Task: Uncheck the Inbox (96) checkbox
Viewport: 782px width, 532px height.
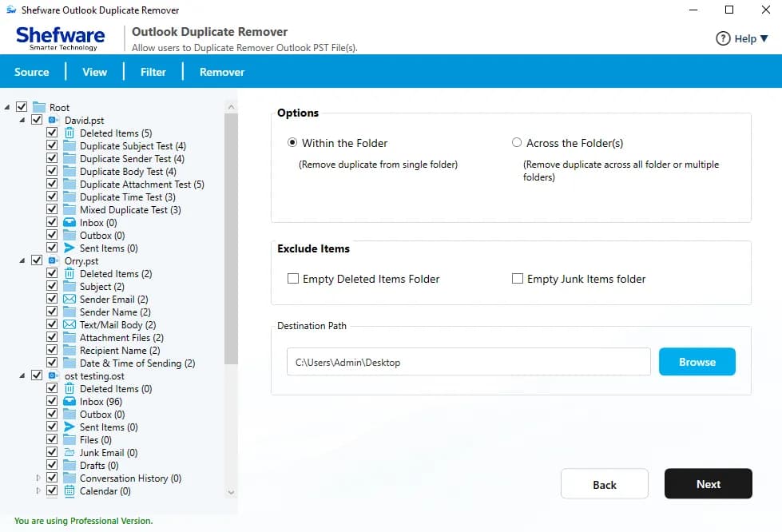Action: pos(52,401)
